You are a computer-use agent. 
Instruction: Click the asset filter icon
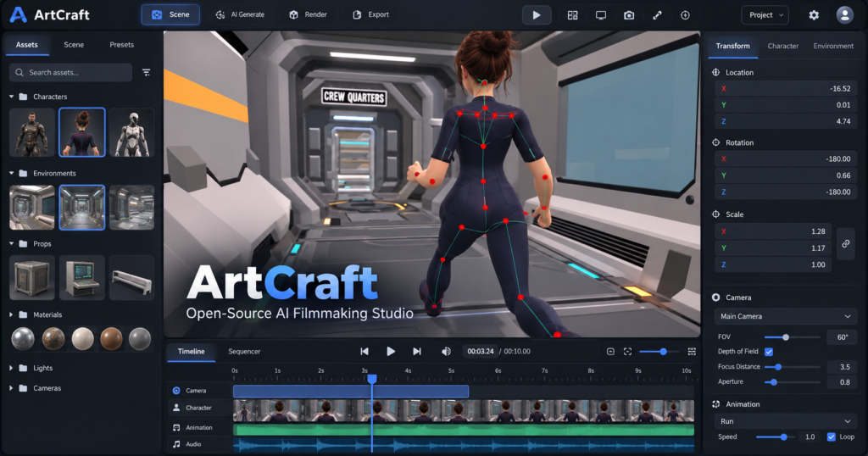click(x=146, y=73)
